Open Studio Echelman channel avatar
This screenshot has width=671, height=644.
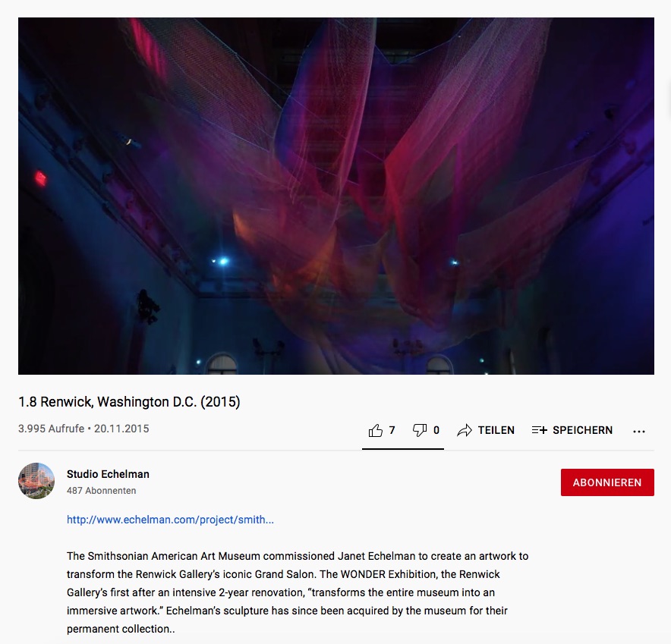[36, 481]
